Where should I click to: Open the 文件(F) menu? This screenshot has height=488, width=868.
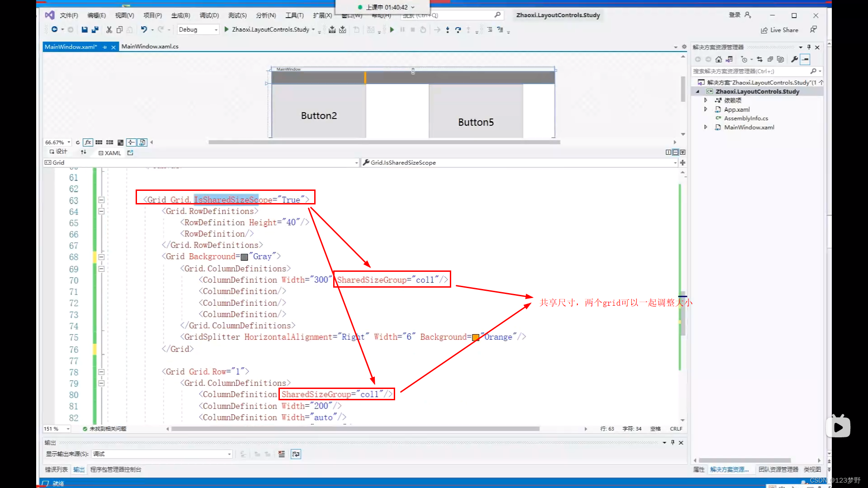(69, 15)
